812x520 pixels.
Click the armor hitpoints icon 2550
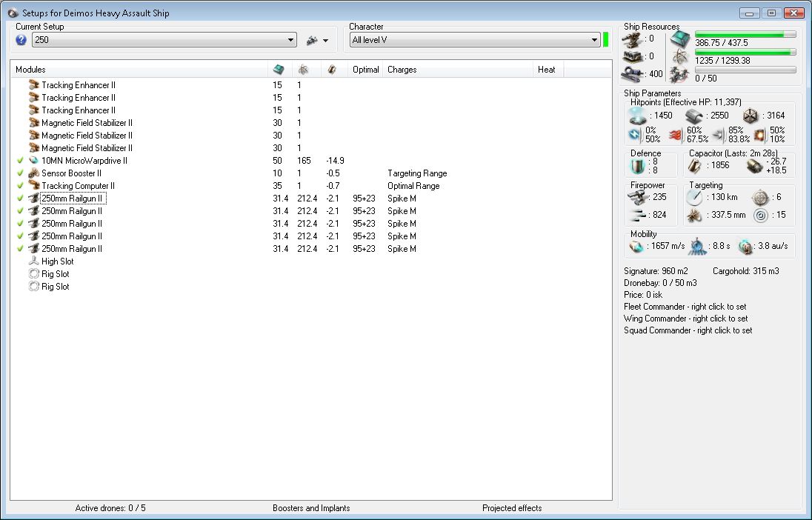click(x=694, y=116)
